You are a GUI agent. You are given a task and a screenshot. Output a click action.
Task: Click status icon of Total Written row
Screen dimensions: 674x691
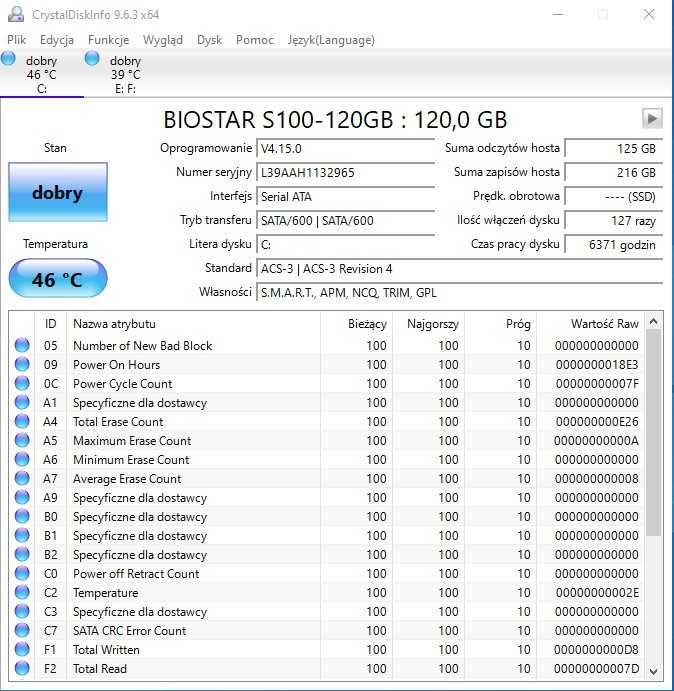pyautogui.click(x=22, y=649)
